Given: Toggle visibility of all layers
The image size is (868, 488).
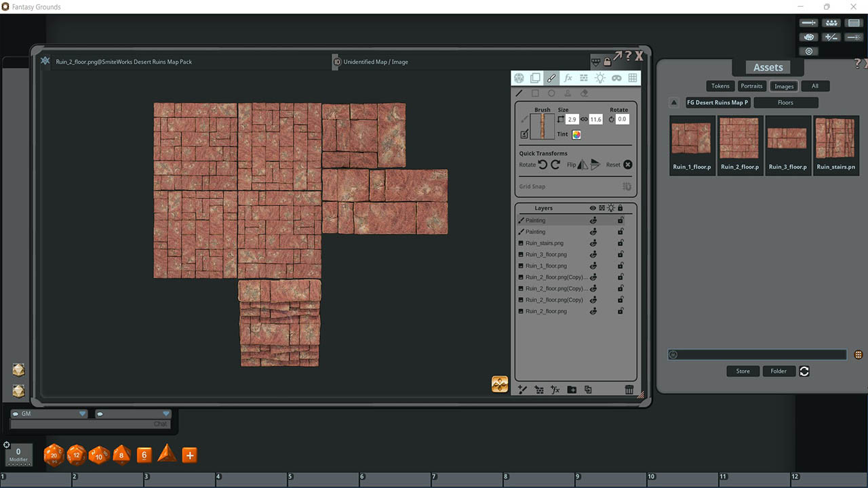Looking at the screenshot, I should click(x=591, y=207).
